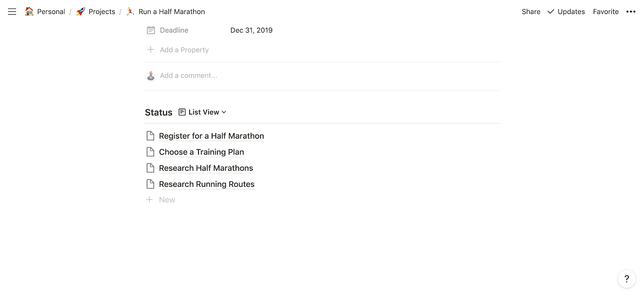
Task: Expand the List View dropdown
Action: tap(203, 112)
